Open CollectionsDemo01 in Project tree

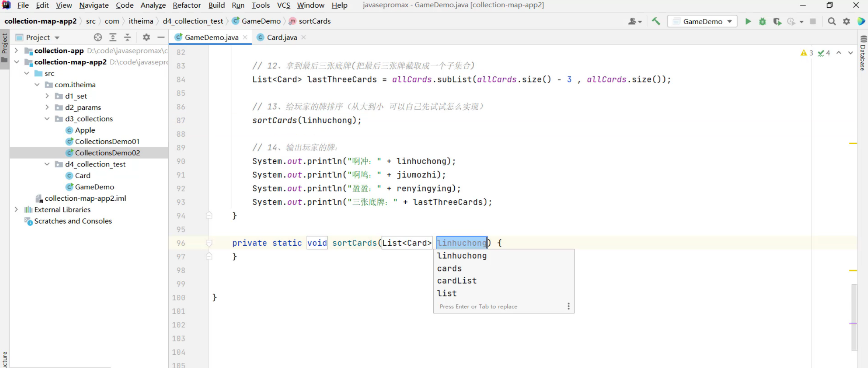pyautogui.click(x=107, y=142)
